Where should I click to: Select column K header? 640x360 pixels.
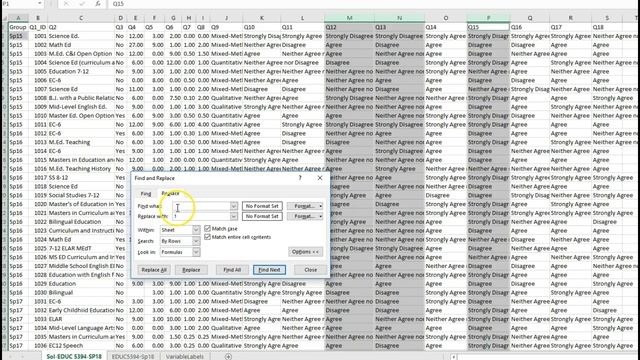point(262,18)
